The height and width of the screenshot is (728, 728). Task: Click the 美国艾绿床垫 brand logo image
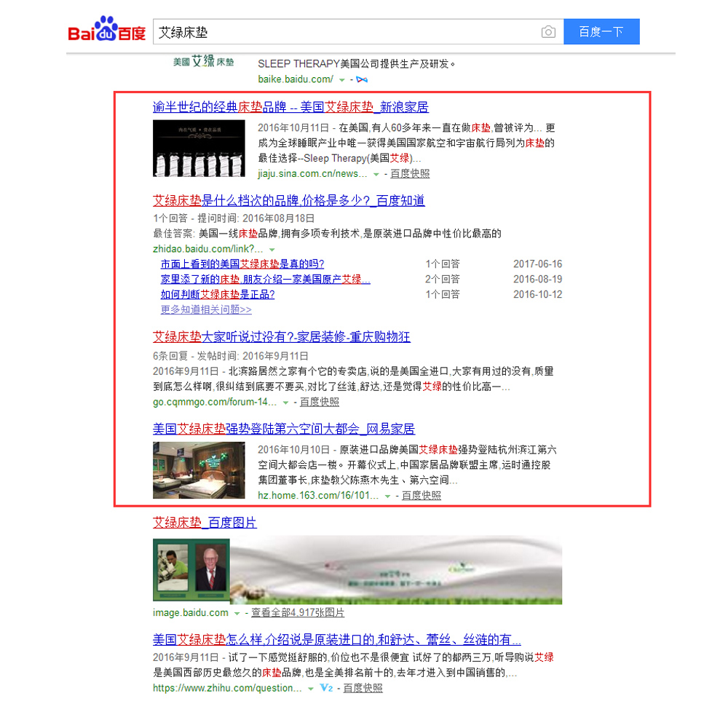(203, 62)
